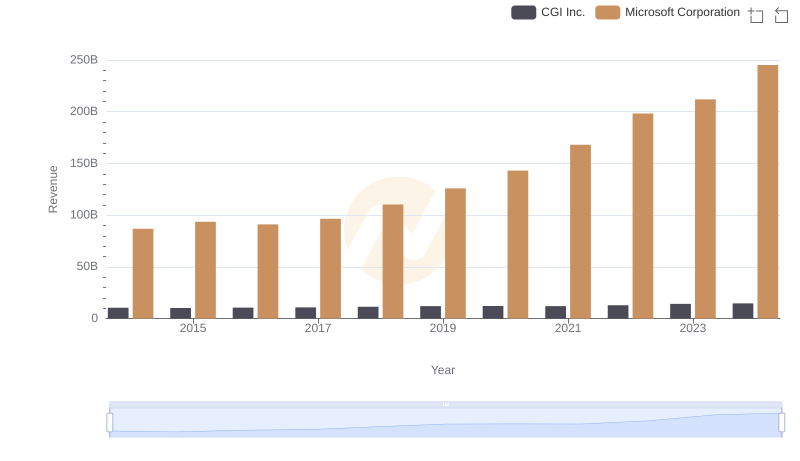Click the '2015' x-axis label
This screenshot has height=461, width=800.
tap(193, 328)
